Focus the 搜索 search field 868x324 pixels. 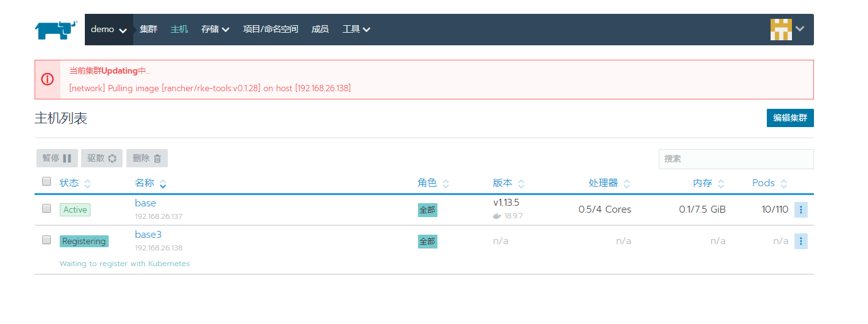click(x=736, y=159)
